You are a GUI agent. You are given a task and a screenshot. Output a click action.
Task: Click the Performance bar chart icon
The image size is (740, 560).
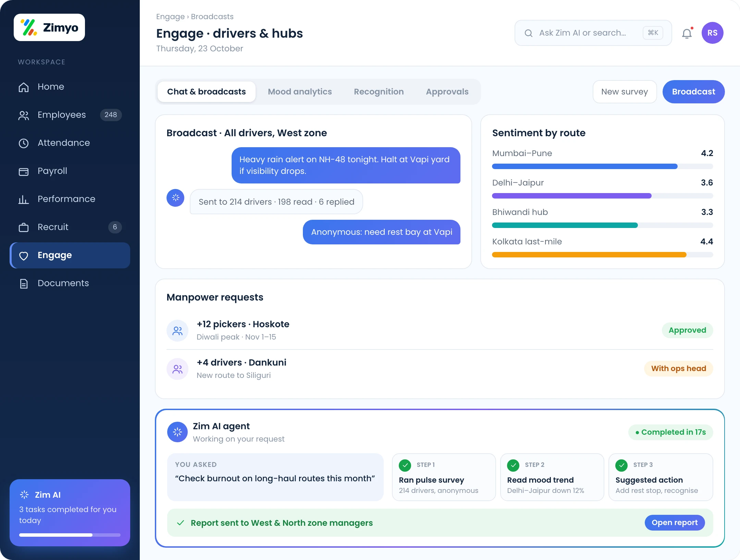point(24,199)
